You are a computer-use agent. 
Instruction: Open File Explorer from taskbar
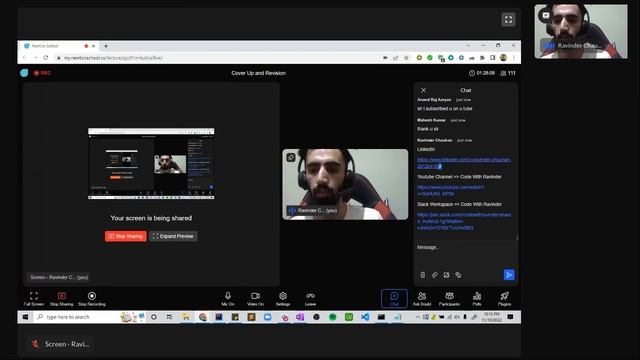186,317
